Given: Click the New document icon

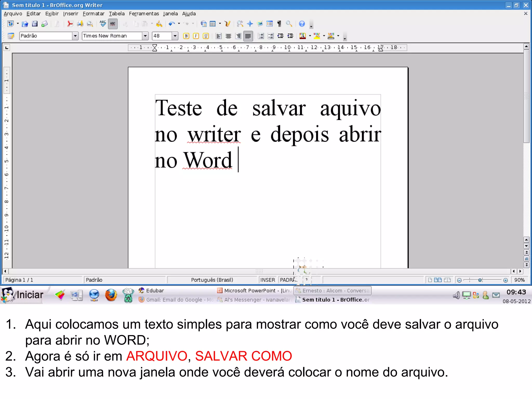Looking at the screenshot, I should (10, 24).
